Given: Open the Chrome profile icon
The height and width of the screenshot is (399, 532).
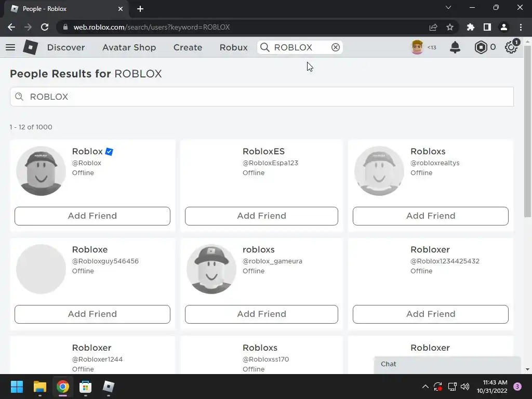Looking at the screenshot, I should pos(503,27).
